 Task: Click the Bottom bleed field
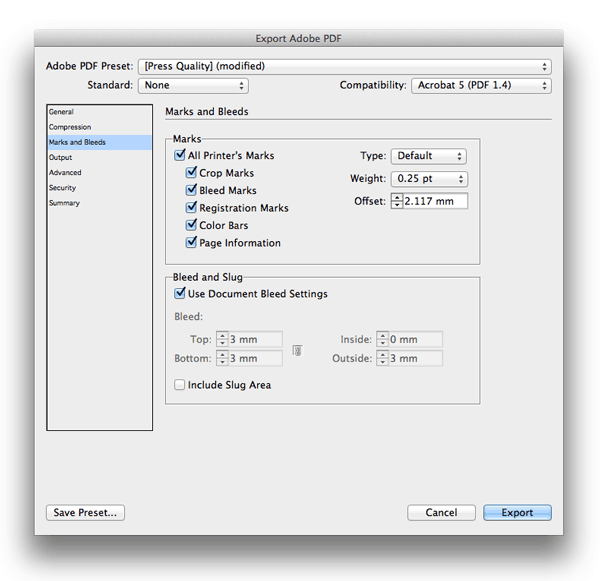255,358
